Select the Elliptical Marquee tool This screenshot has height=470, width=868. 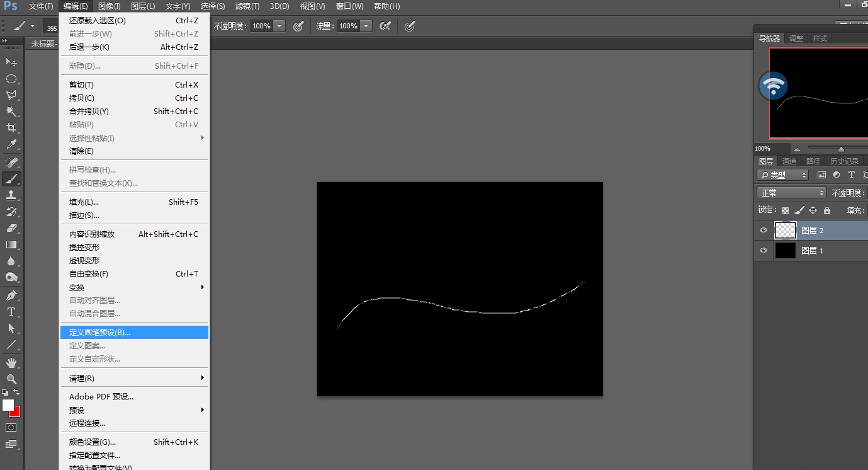coord(11,79)
